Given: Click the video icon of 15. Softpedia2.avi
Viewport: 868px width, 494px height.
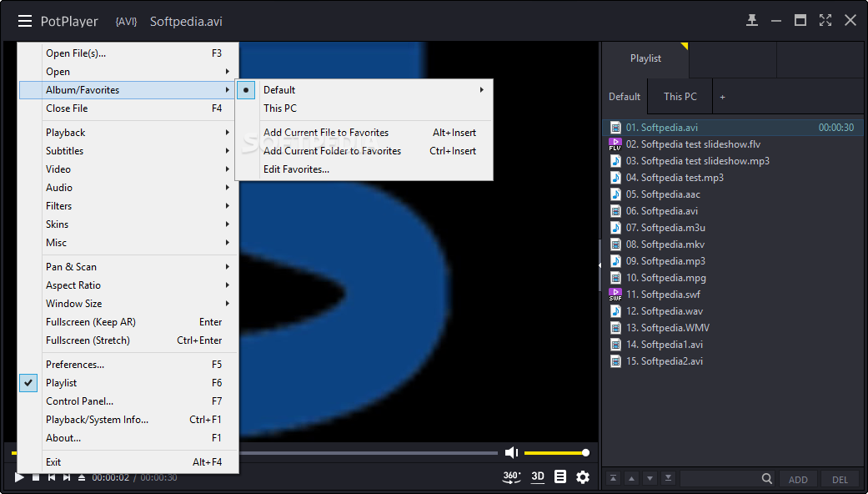Looking at the screenshot, I should tap(615, 361).
